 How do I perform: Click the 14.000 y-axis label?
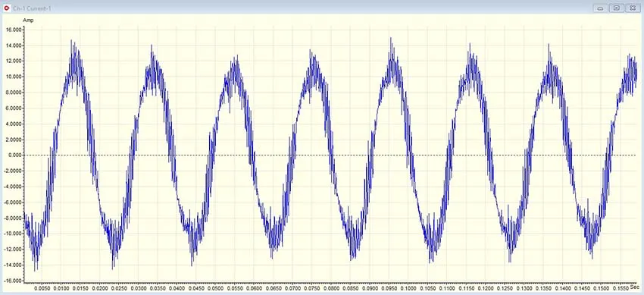(x=13, y=46)
